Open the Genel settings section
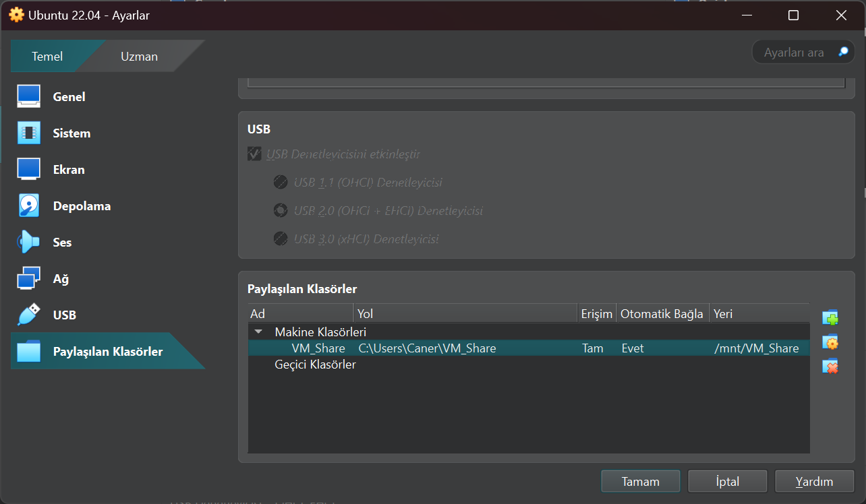Screen dimensions: 866x504 point(108,97)
